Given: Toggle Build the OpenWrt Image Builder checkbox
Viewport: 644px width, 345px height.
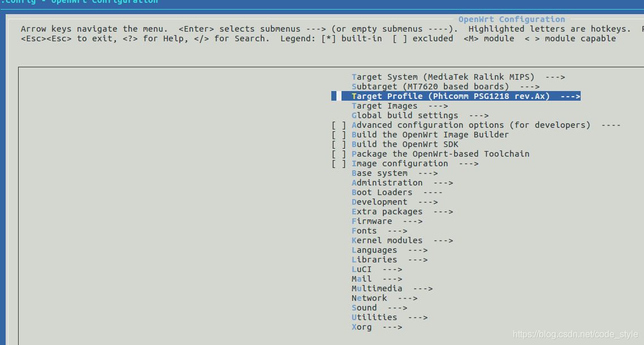Looking at the screenshot, I should [x=339, y=135].
